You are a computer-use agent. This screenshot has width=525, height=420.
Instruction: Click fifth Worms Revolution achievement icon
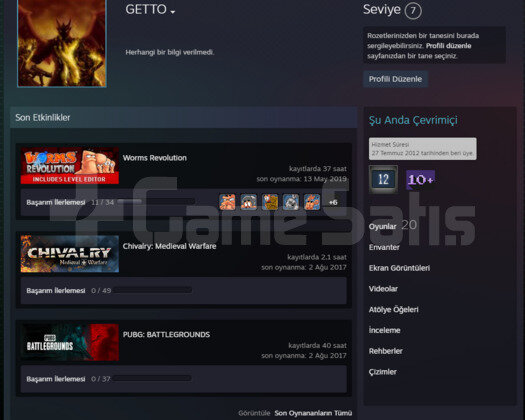click(312, 202)
